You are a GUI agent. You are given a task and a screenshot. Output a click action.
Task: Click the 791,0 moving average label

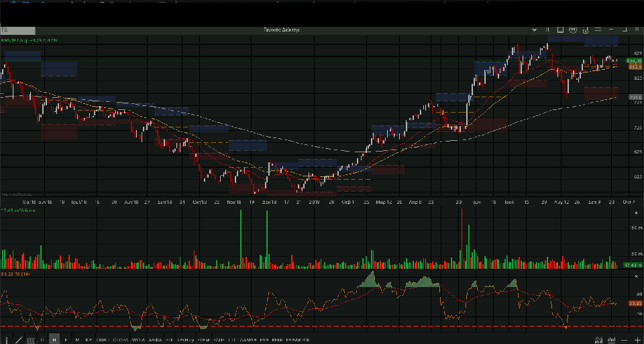(x=635, y=98)
